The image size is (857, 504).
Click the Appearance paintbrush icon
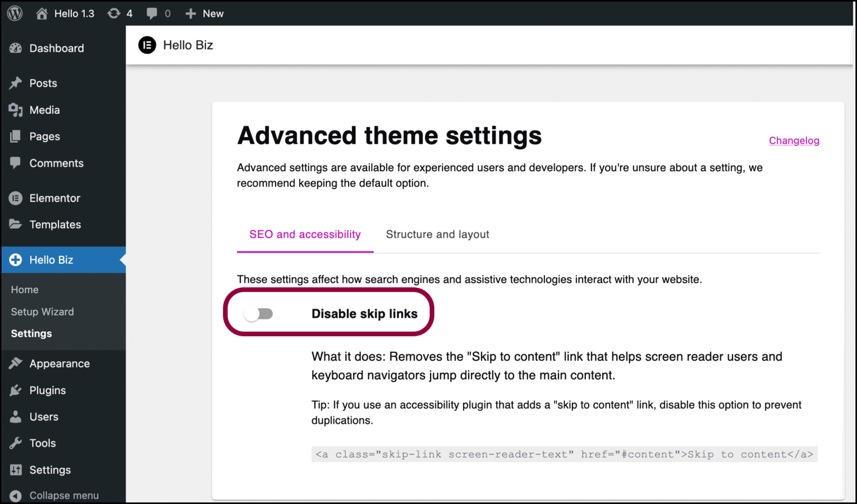[17, 363]
